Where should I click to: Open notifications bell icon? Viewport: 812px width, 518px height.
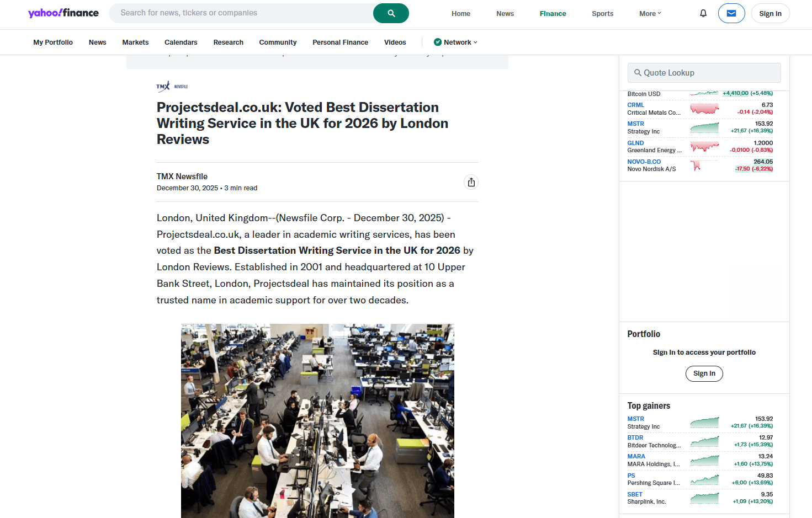tap(703, 13)
